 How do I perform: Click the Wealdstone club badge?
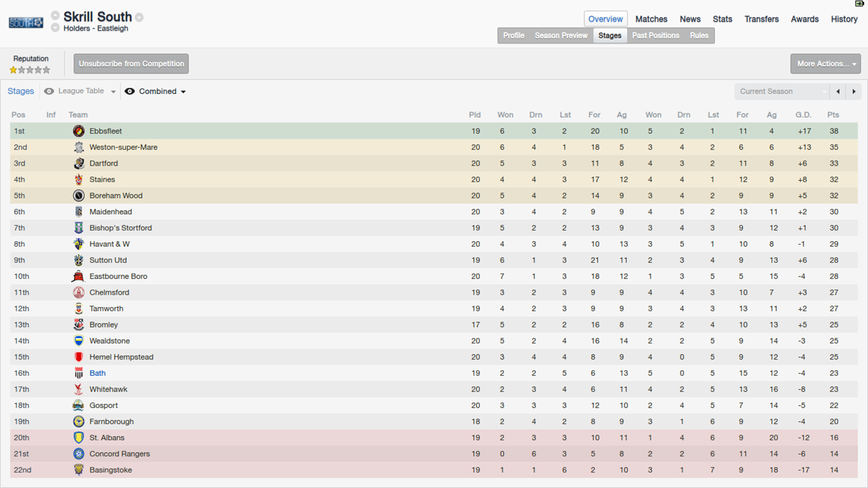click(x=79, y=341)
